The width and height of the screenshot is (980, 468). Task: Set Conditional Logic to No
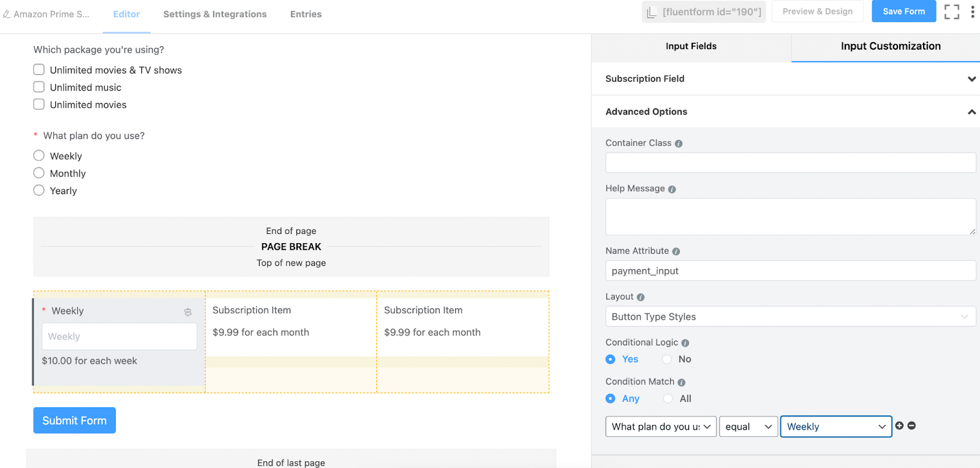click(667, 360)
